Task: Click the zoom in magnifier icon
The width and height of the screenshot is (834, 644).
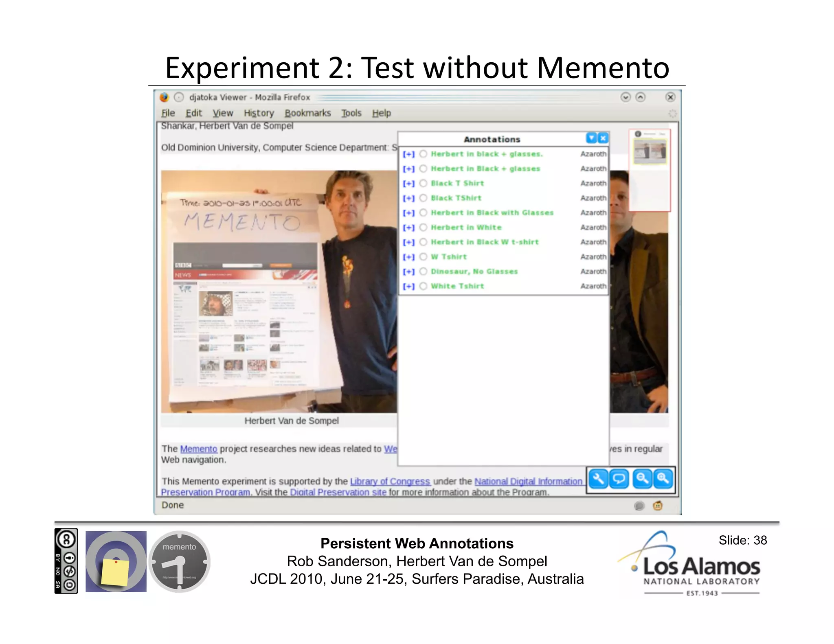Action: pos(663,479)
